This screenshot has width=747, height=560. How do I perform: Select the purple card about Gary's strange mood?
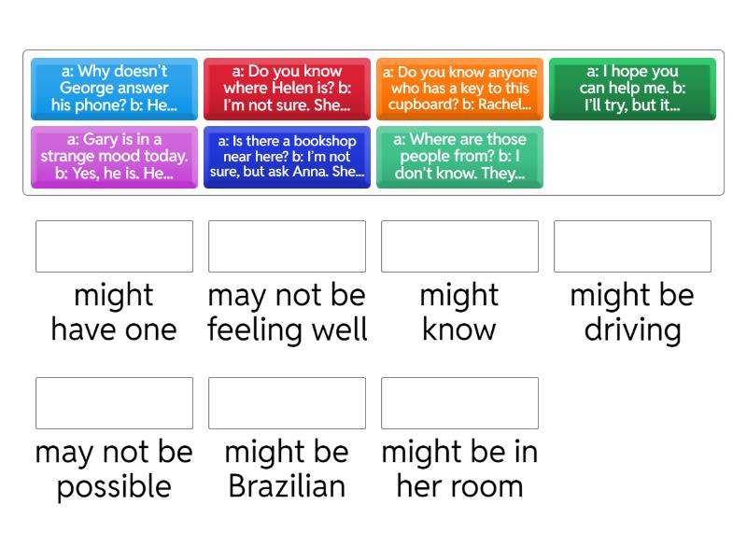[x=114, y=157]
